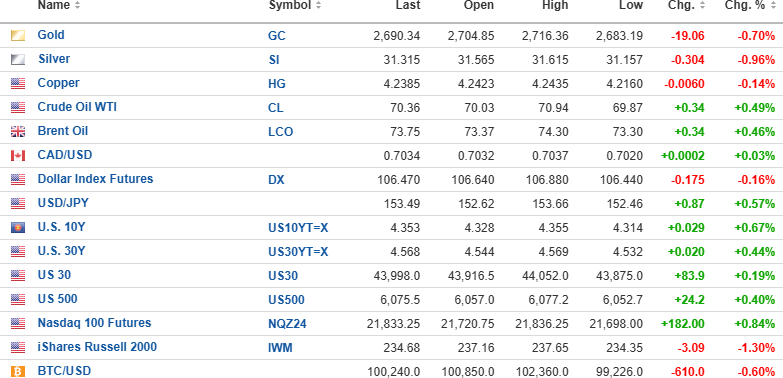Click the UK flag beside Brent Oil
The image size is (783, 378).
(x=17, y=132)
